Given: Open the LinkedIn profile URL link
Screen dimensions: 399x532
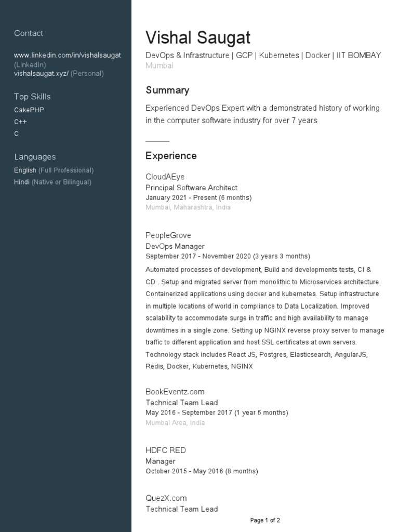Looking at the screenshot, I should pyautogui.click(x=68, y=55).
